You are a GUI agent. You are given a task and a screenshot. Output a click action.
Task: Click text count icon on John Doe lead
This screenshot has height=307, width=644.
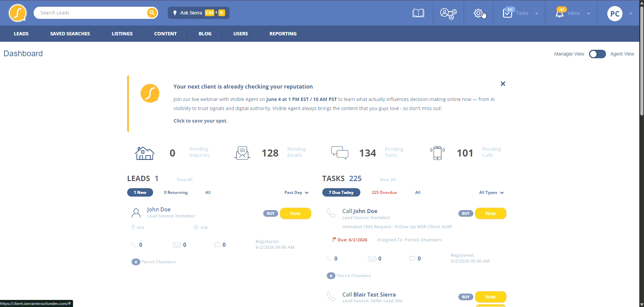[x=217, y=245]
